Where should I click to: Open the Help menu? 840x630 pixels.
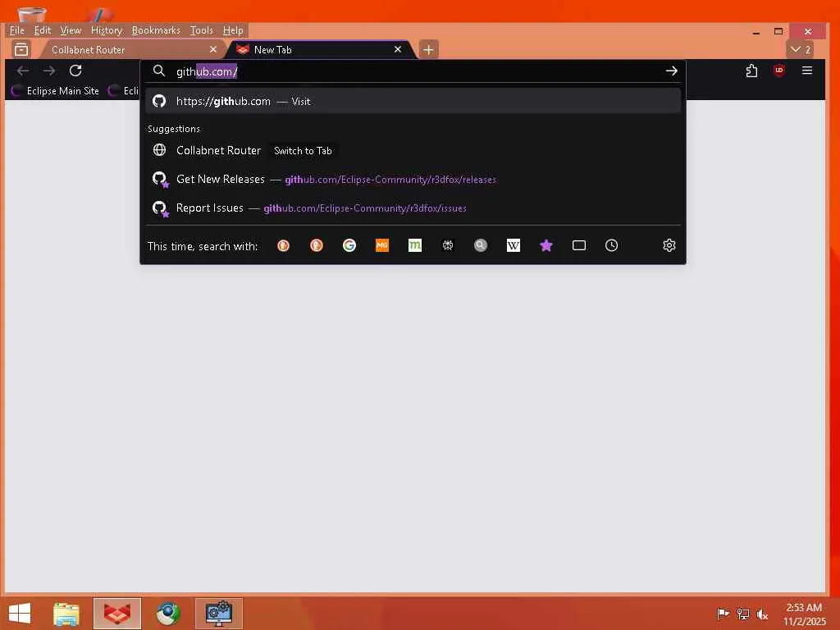click(x=233, y=30)
